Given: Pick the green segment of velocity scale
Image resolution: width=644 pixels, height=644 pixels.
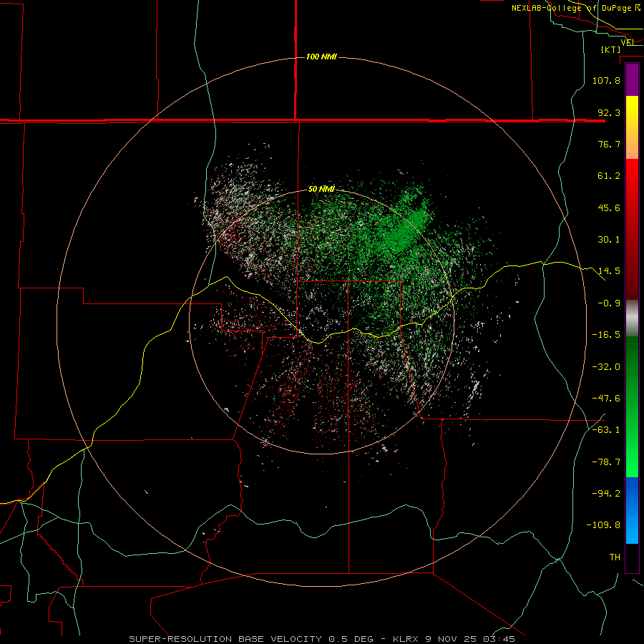Looking at the screenshot, I should pyautogui.click(x=632, y=406).
